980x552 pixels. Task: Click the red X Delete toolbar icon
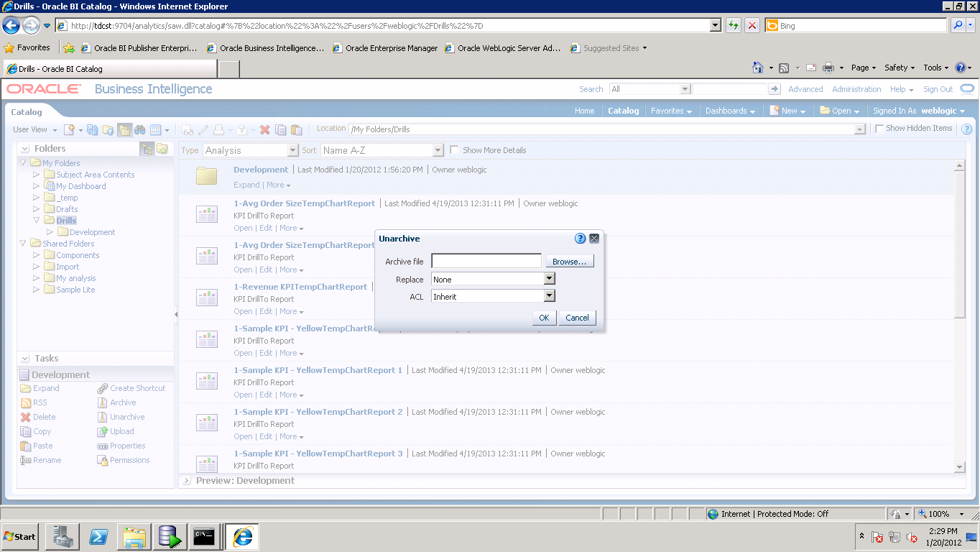(264, 130)
